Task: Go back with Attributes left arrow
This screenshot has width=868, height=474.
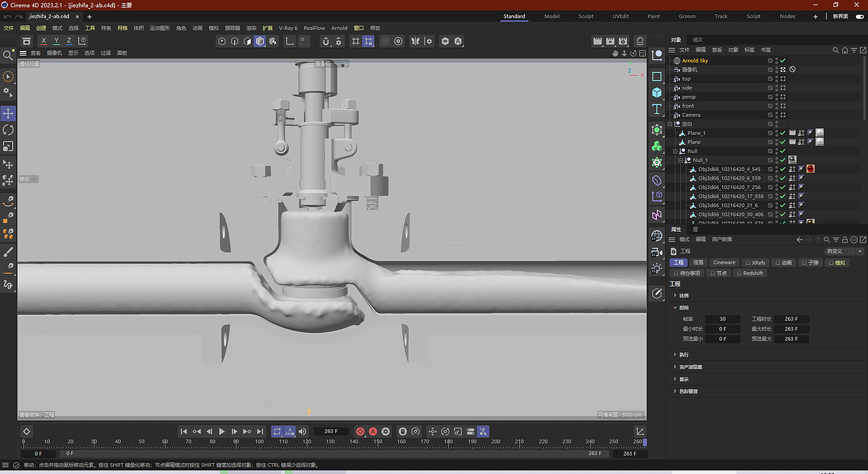Action: [800, 239]
